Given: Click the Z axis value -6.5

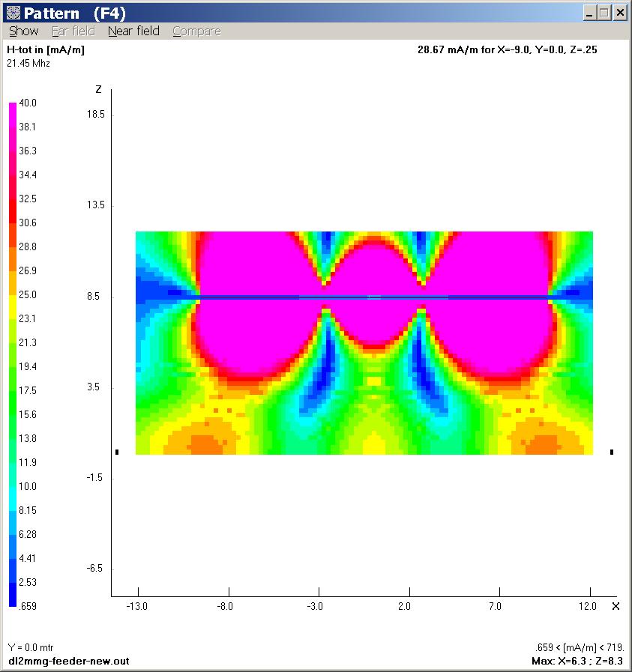Looking at the screenshot, I should [x=94, y=569].
